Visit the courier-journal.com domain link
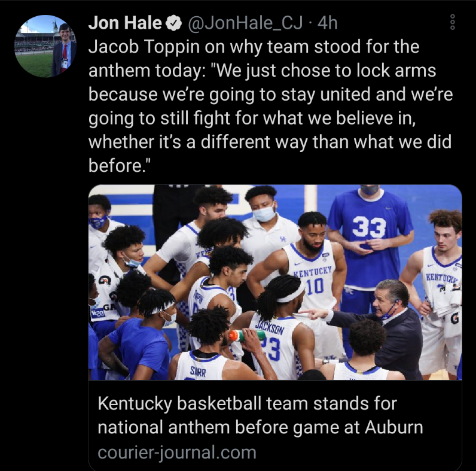 [x=177, y=452]
